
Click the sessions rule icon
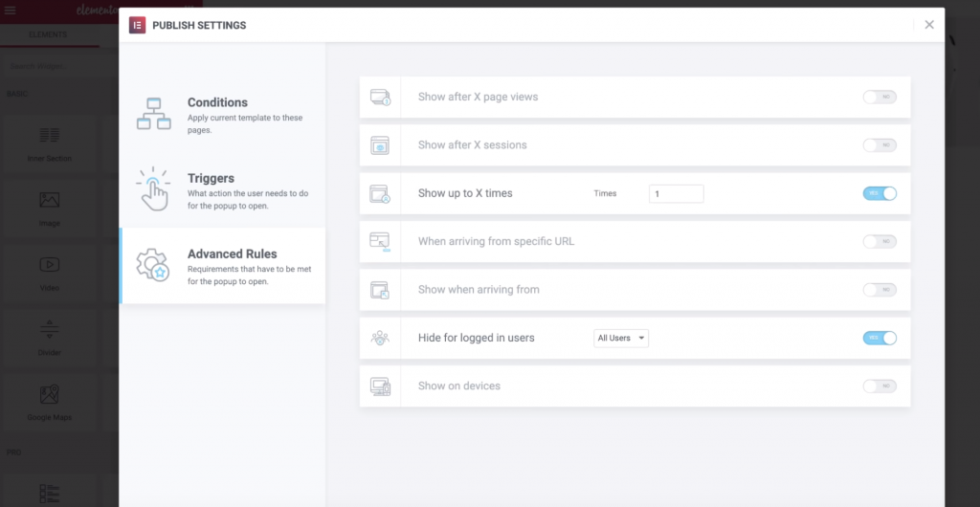[380, 145]
